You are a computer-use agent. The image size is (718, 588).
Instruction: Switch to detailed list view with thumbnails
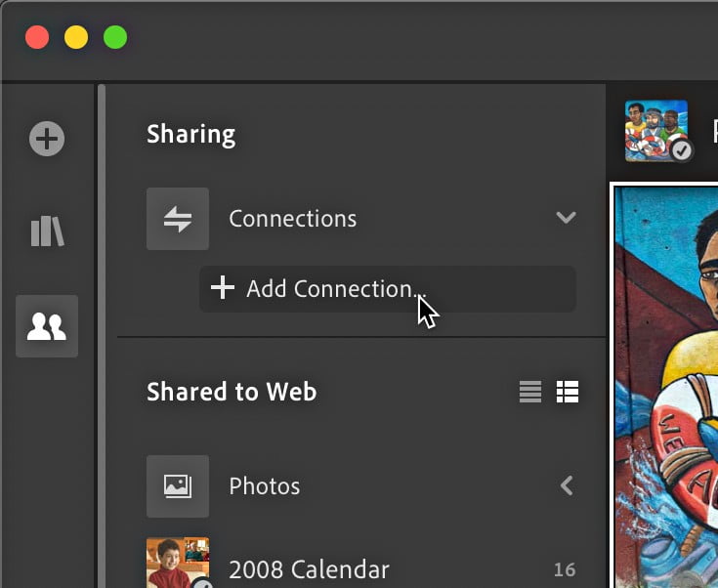[x=568, y=393]
